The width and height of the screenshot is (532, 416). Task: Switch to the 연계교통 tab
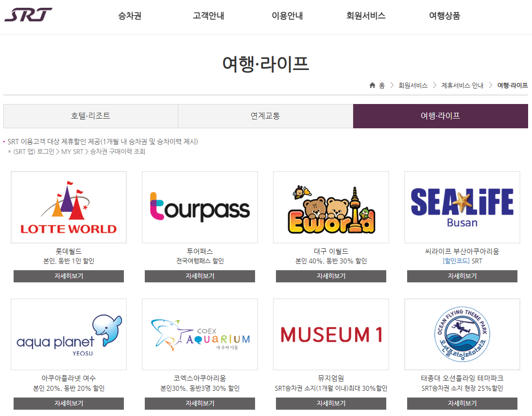click(x=265, y=116)
